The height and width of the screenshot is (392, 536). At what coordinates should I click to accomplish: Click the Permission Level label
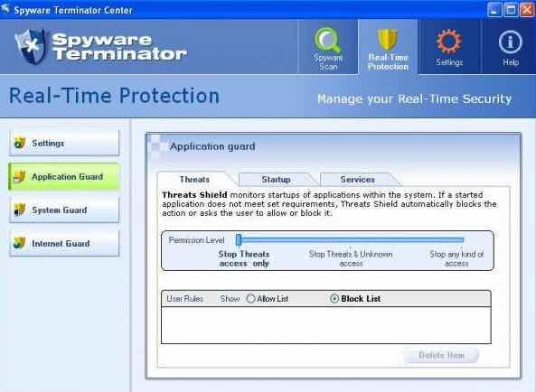click(196, 240)
